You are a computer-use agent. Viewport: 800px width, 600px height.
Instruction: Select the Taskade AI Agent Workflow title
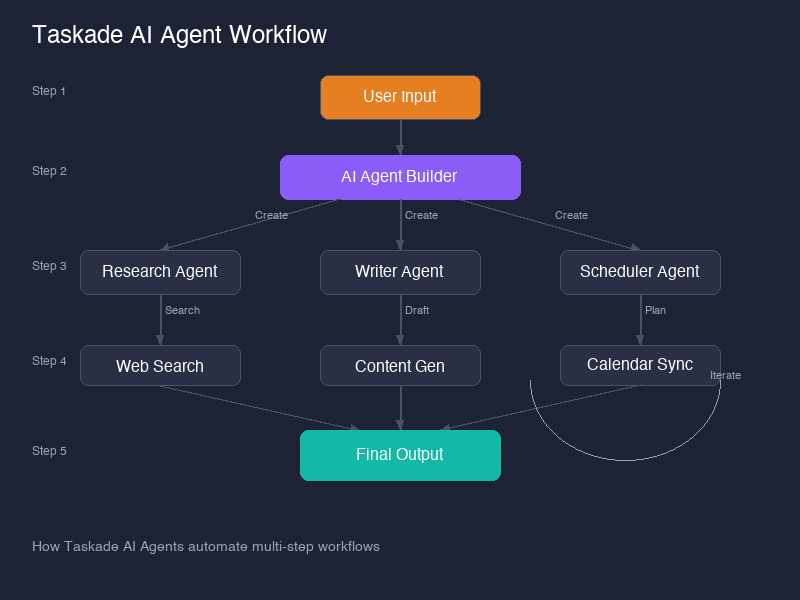tap(180, 35)
